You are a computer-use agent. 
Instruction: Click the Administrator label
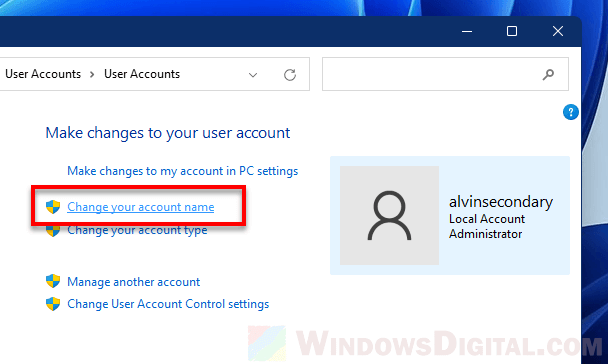pos(485,234)
